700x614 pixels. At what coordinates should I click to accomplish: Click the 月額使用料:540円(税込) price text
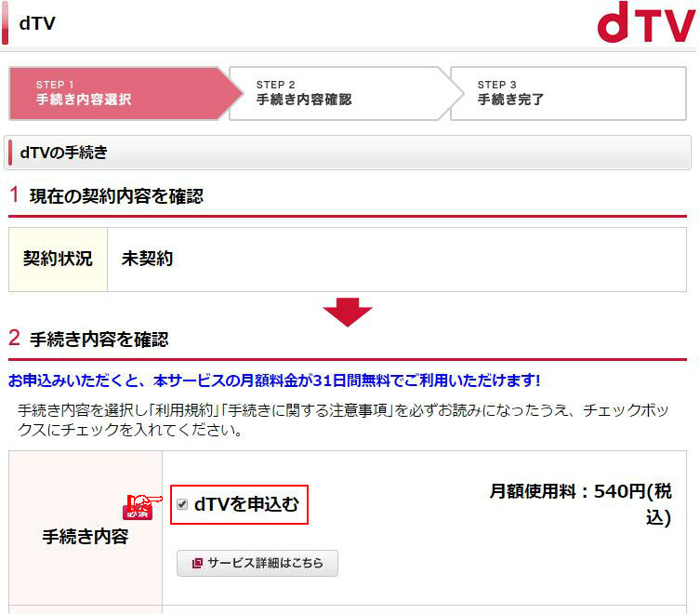click(580, 504)
